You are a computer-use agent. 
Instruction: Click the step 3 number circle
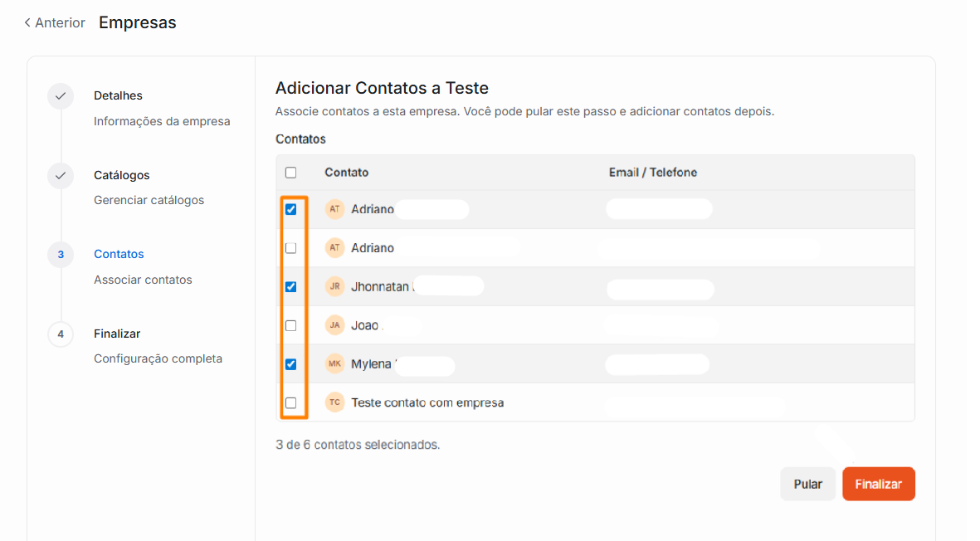[61, 255]
